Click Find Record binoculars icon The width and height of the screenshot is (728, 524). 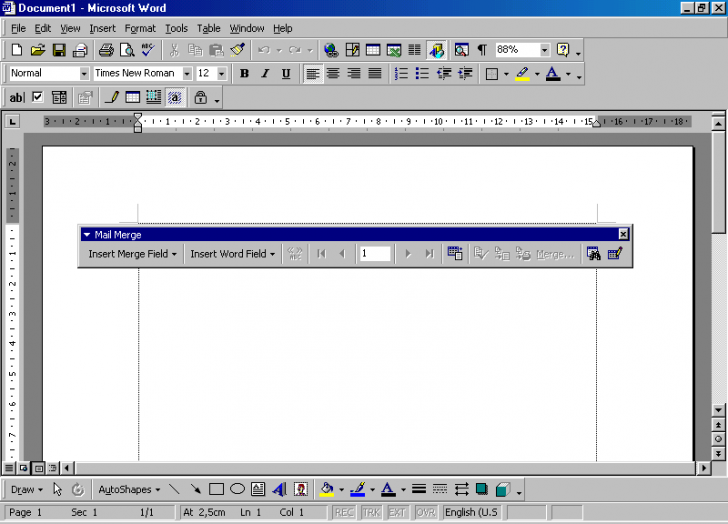(x=593, y=254)
